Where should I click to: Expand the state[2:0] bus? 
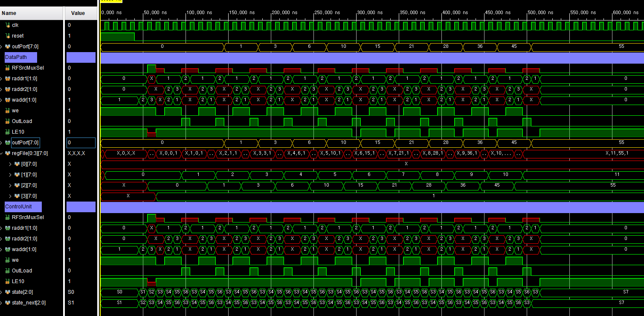coord(2,292)
